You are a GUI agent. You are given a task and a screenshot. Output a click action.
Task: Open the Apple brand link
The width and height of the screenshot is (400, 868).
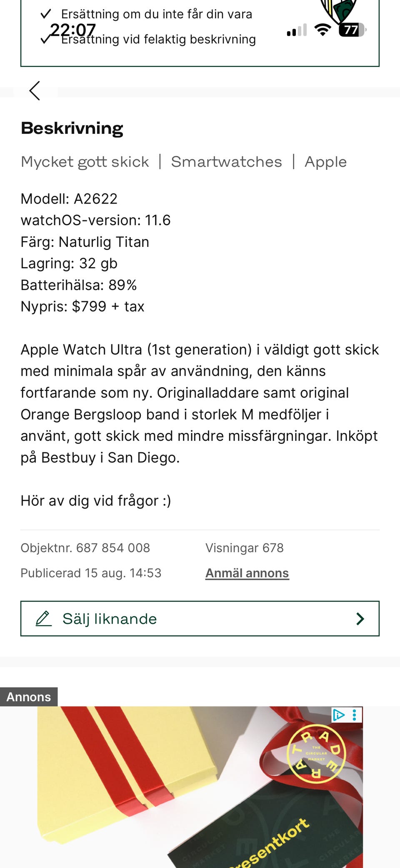coord(325,162)
